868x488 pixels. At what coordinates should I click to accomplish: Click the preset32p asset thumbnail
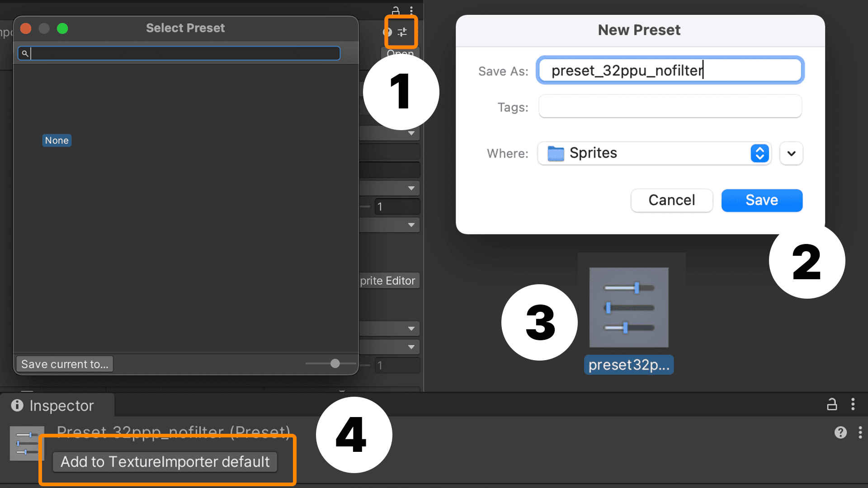point(628,307)
